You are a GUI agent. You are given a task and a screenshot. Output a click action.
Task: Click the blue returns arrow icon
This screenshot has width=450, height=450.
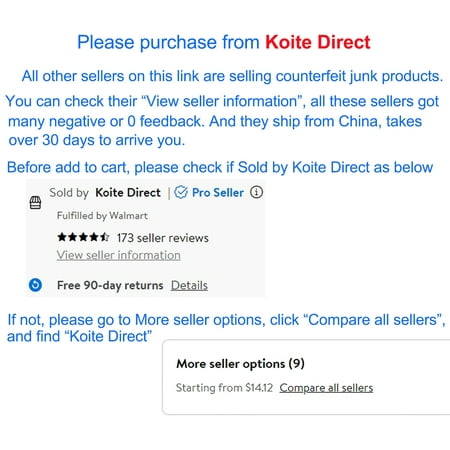(35, 285)
